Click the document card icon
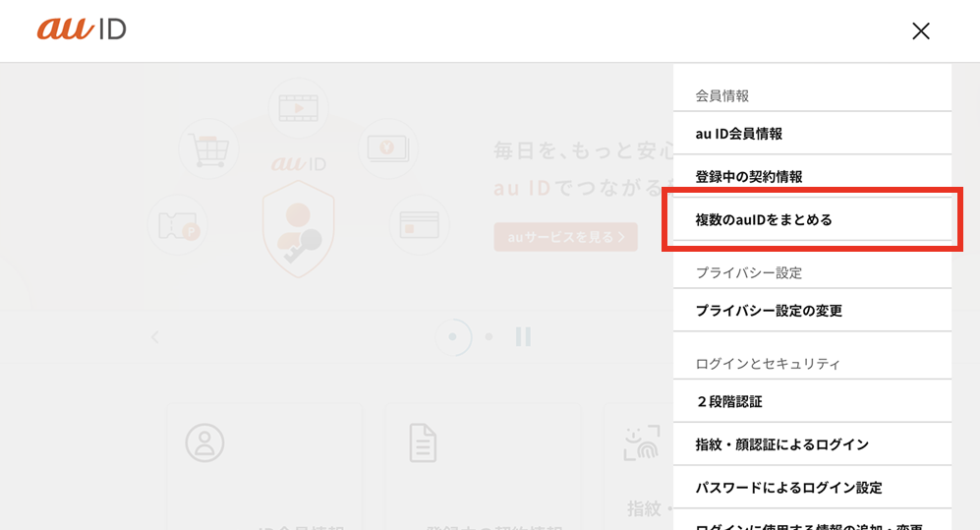Image resolution: width=980 pixels, height=530 pixels. [x=423, y=443]
